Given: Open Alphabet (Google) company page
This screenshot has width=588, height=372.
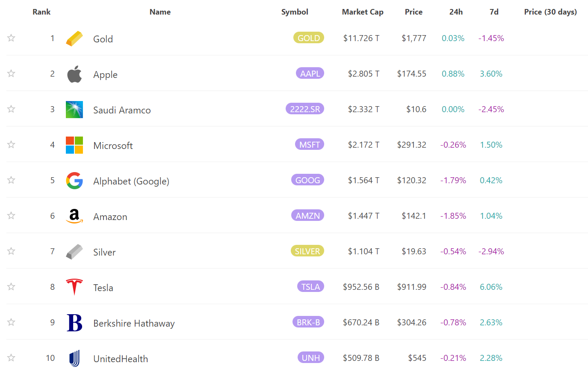Looking at the screenshot, I should [x=131, y=181].
